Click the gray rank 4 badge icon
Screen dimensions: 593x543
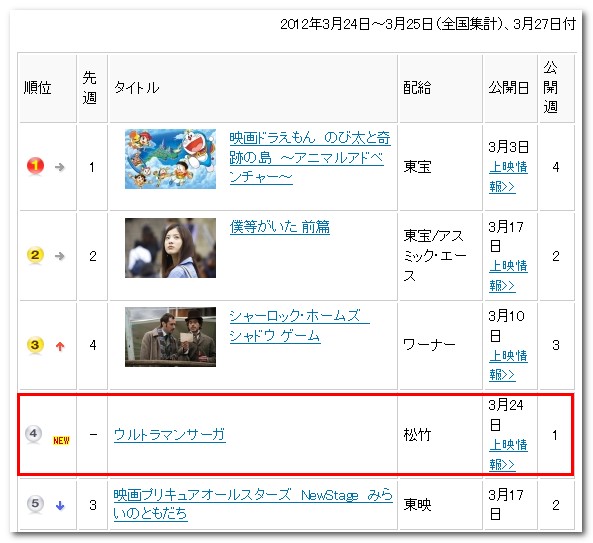pyautogui.click(x=34, y=434)
